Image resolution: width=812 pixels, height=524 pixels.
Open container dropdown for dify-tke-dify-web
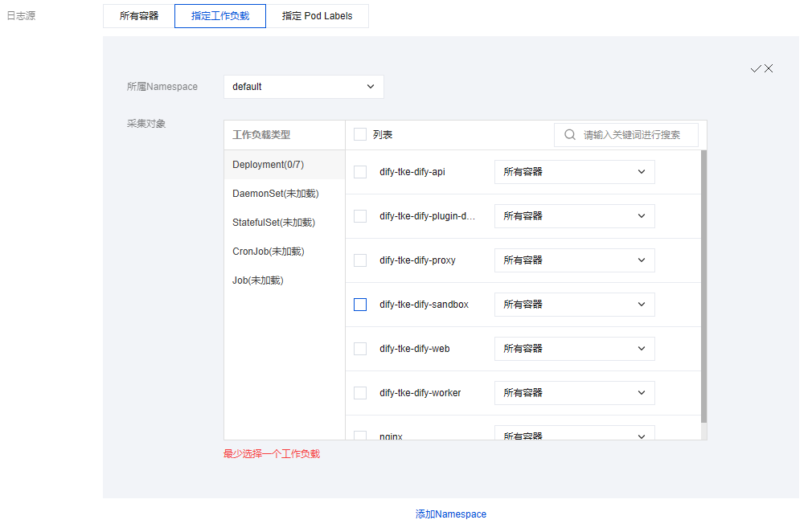[x=574, y=349]
